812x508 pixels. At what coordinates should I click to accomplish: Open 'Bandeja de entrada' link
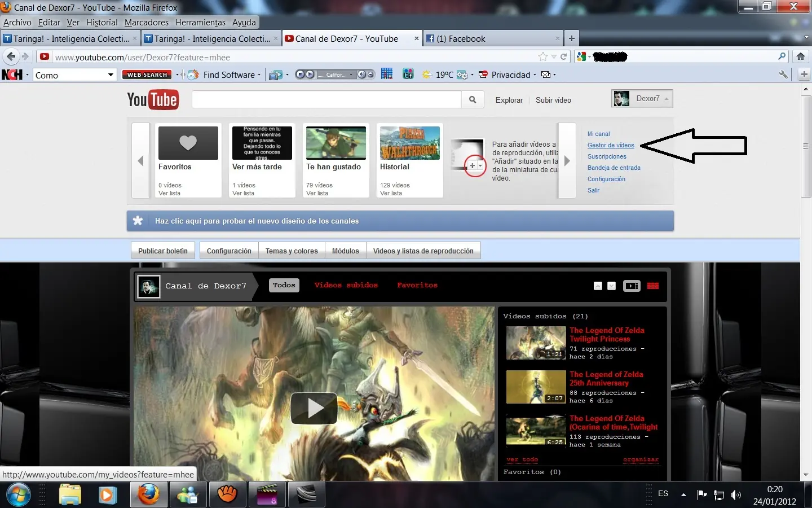click(x=614, y=168)
